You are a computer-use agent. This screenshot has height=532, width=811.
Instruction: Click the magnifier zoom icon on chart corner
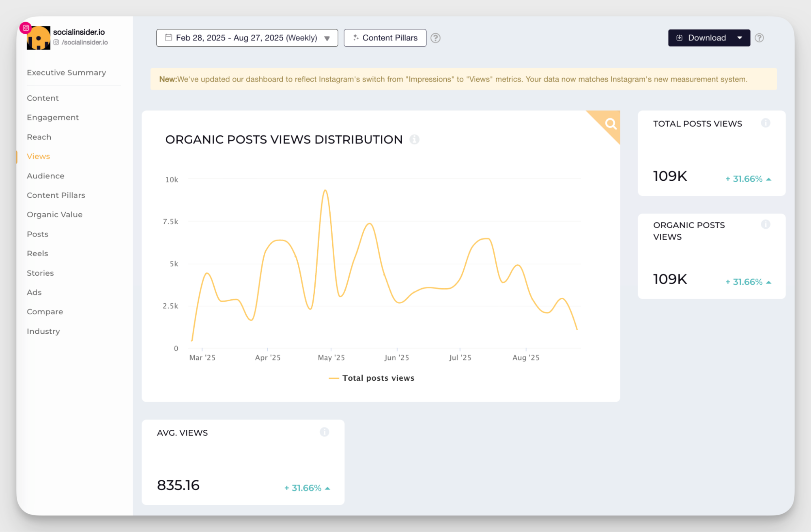click(x=611, y=124)
